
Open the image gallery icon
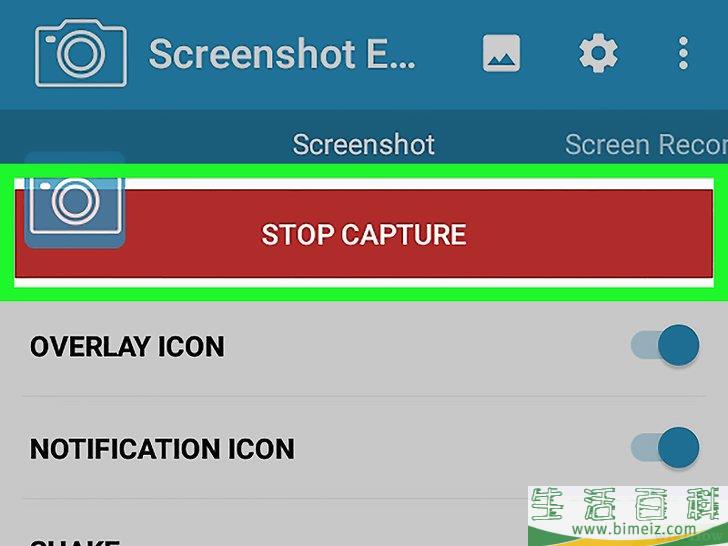tap(501, 53)
